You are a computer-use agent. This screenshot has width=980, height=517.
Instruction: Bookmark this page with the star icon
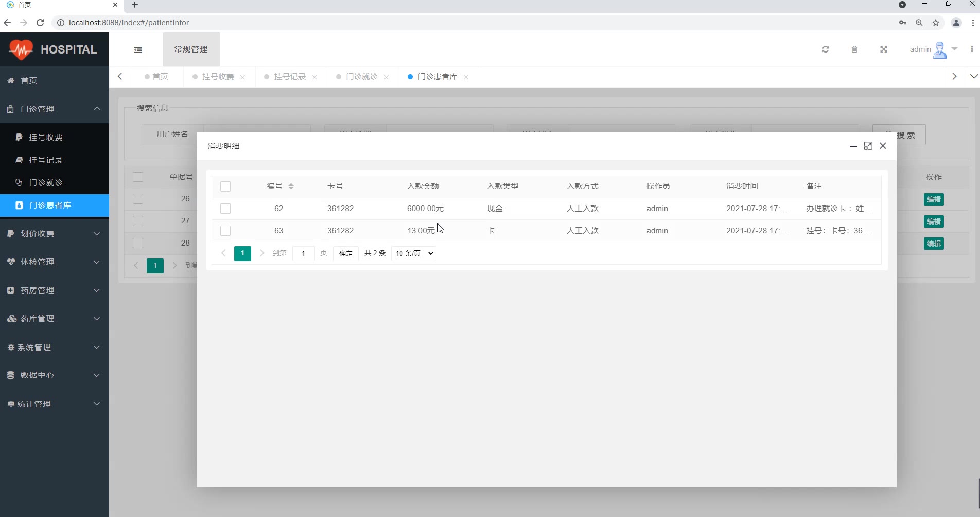[x=936, y=23]
